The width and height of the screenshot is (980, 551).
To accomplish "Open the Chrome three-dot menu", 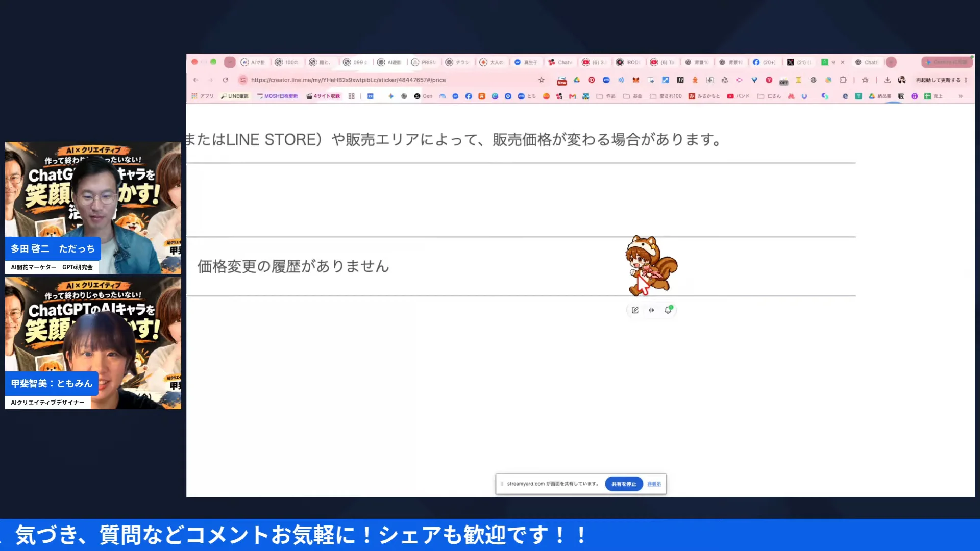I will [x=966, y=80].
